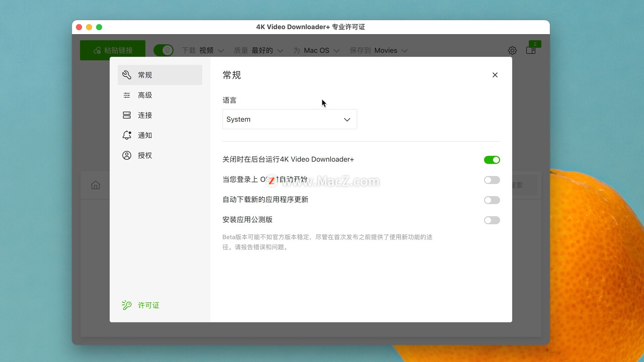Click the server icon beside 连接
This screenshot has width=644, height=362.
pos(127,115)
